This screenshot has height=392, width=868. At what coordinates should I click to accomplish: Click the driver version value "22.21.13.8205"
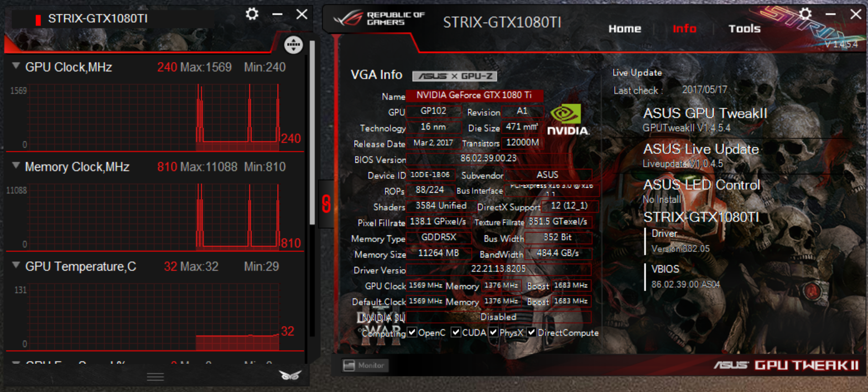[498, 269]
